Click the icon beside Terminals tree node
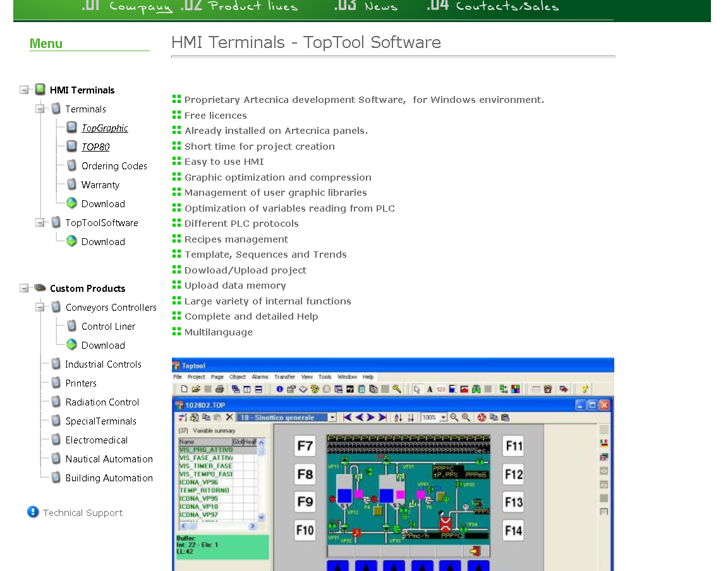The image size is (728, 571). [x=56, y=109]
